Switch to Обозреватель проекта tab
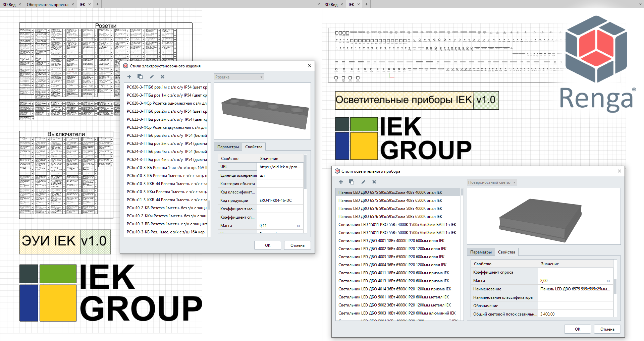This screenshot has height=341, width=644. click(x=48, y=4)
